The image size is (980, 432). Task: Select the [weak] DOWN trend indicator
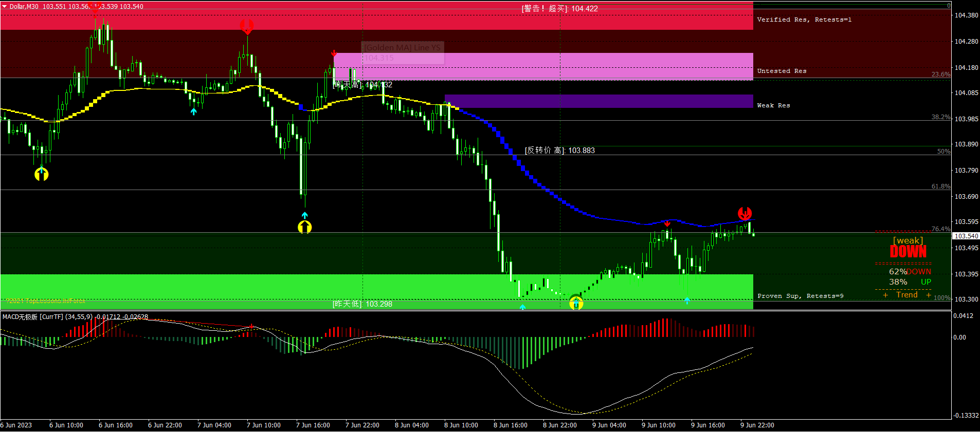[908, 248]
